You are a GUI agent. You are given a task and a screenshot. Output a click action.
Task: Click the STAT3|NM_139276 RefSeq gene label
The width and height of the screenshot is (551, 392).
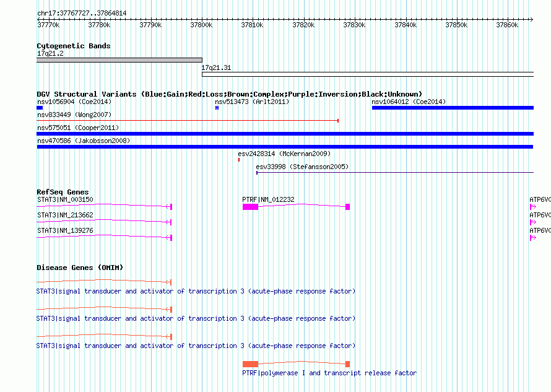[65, 230]
